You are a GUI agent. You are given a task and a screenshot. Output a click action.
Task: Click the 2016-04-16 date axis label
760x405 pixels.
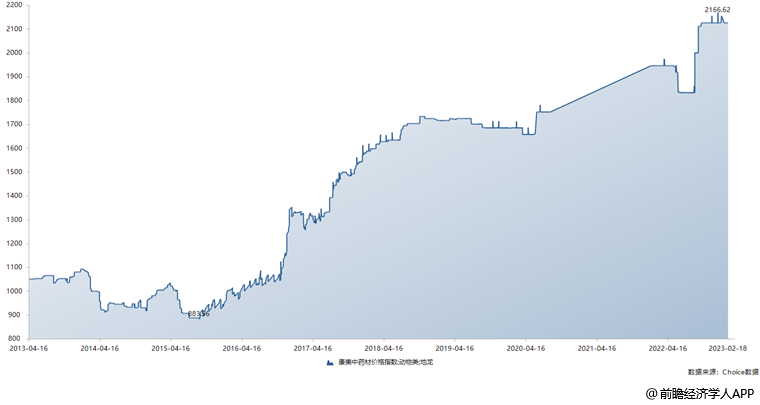[241, 348]
